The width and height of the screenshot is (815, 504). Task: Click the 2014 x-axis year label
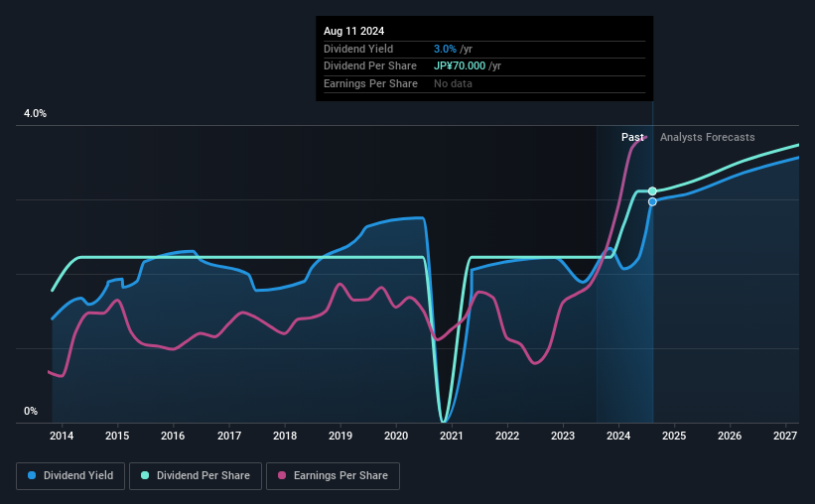pyautogui.click(x=62, y=436)
